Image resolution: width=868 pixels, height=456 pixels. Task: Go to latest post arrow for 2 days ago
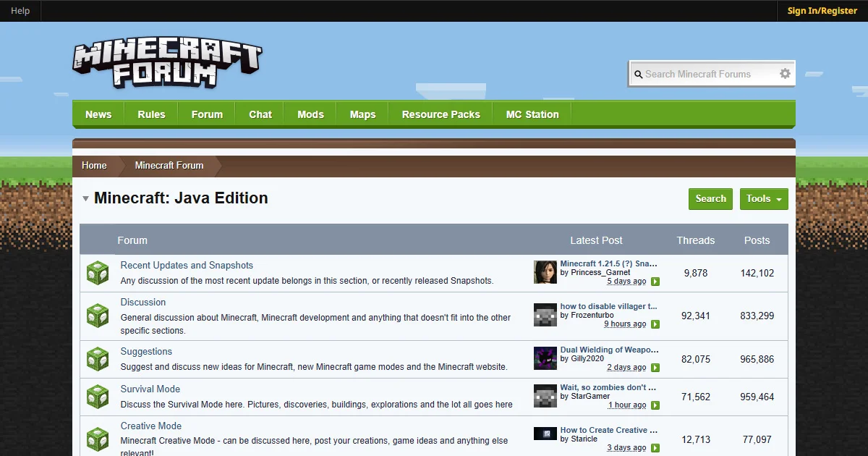pos(655,368)
